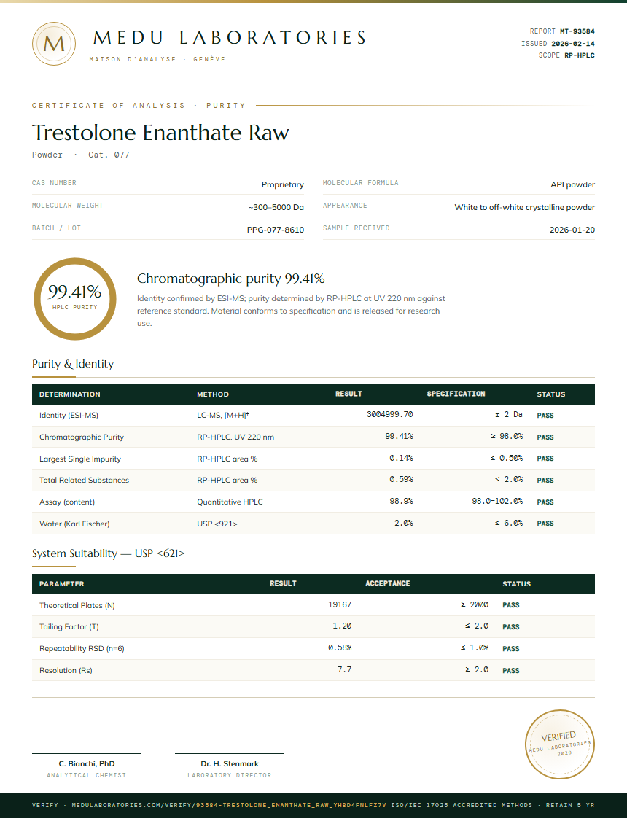Click the gold VERIFIED seal stamp
Viewport: 627px width, 840px height.
click(x=559, y=744)
